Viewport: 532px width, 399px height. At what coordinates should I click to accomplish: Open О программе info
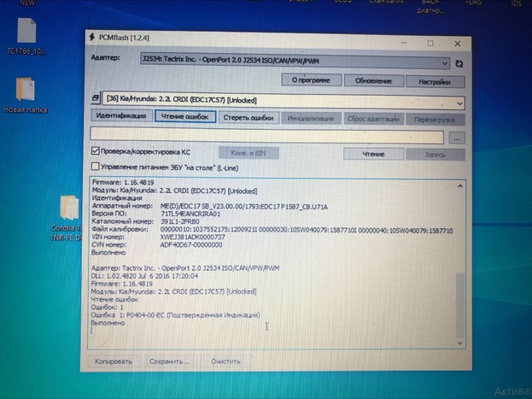pyautogui.click(x=306, y=79)
